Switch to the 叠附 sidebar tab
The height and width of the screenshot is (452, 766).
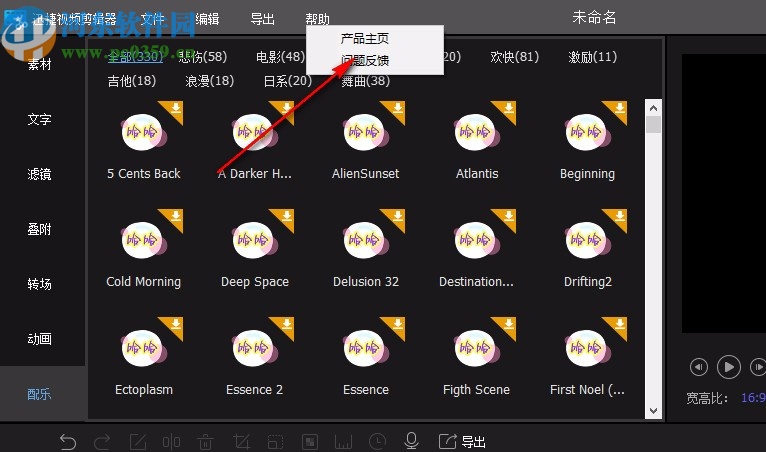(x=40, y=229)
